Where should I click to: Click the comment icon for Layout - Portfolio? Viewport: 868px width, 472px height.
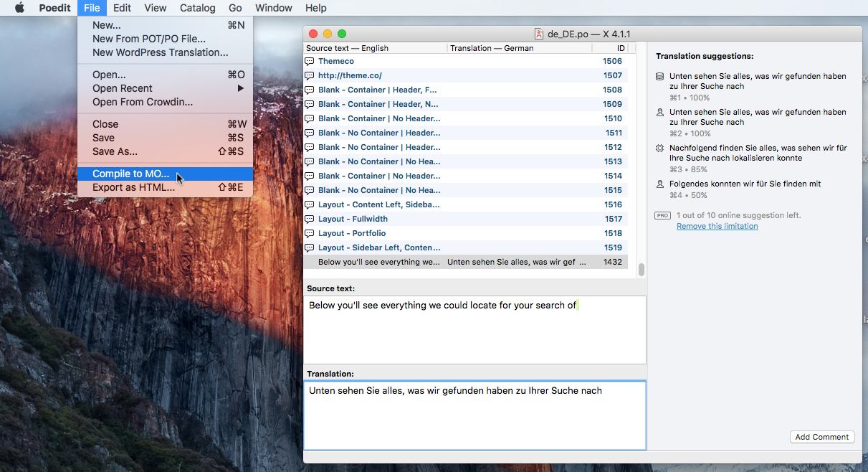click(310, 234)
